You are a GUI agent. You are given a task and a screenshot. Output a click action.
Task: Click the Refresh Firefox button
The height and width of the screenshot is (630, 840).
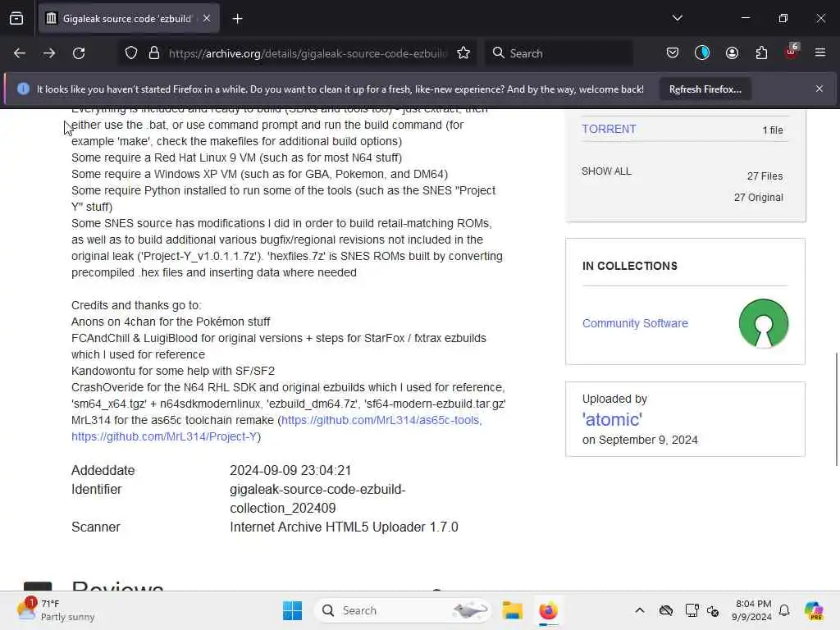click(x=705, y=89)
